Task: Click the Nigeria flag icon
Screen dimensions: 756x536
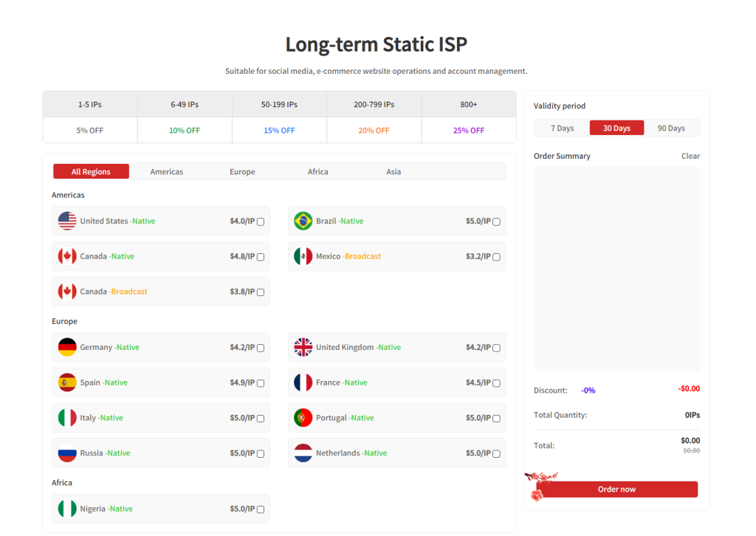Action: coord(67,509)
